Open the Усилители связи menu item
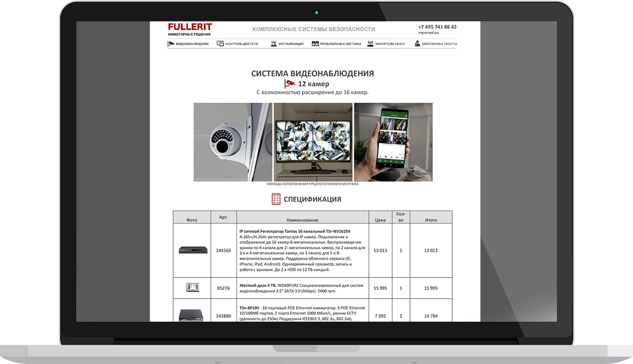The image size is (633, 364). pos(390,44)
